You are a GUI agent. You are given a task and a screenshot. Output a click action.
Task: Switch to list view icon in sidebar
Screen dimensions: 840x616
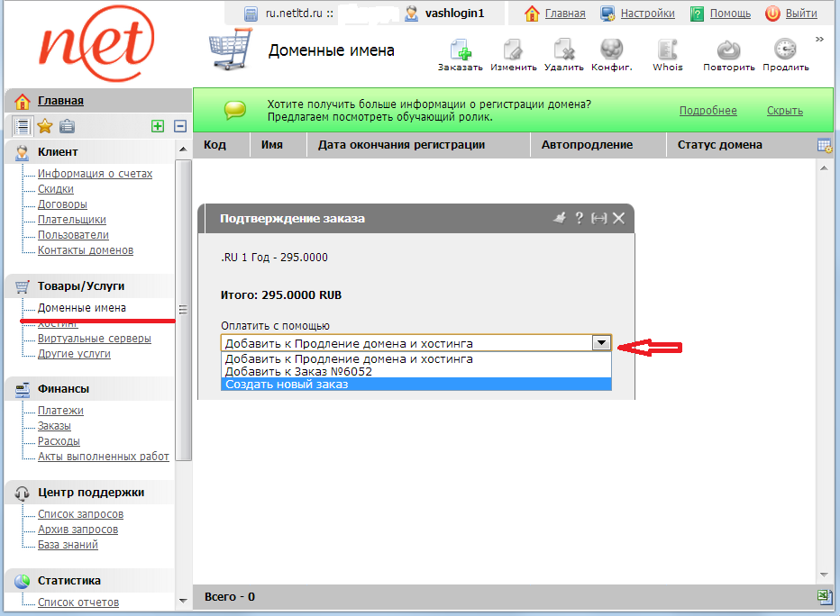[x=23, y=127]
